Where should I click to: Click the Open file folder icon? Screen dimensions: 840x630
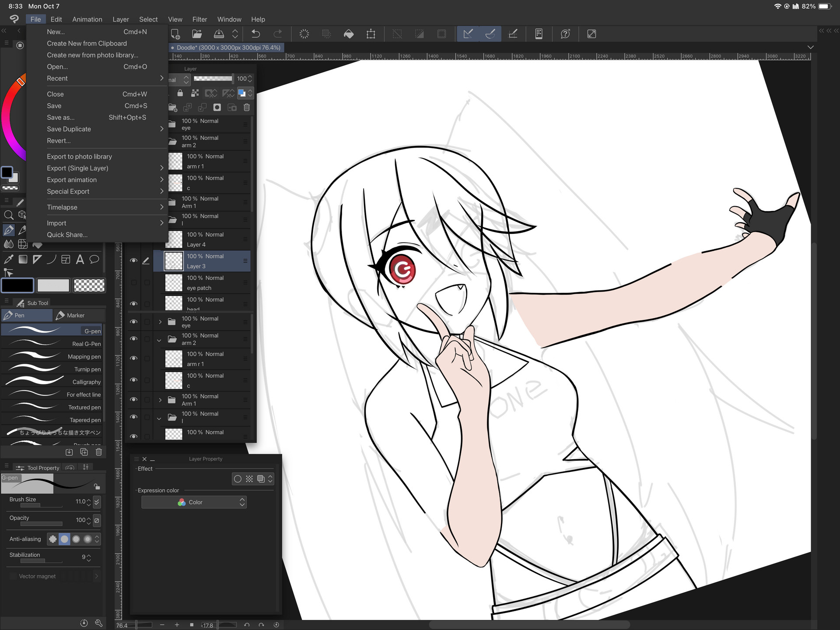tap(197, 34)
